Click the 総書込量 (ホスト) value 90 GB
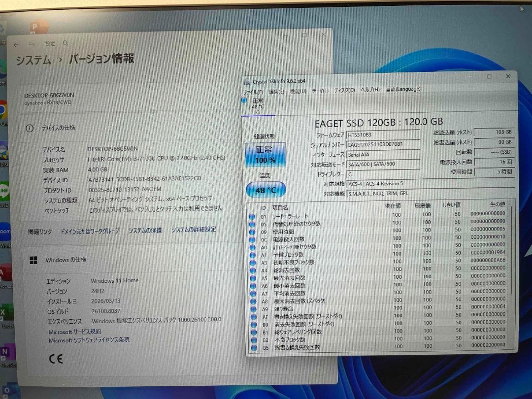Viewport: 532px width, 399px height. tap(494, 142)
